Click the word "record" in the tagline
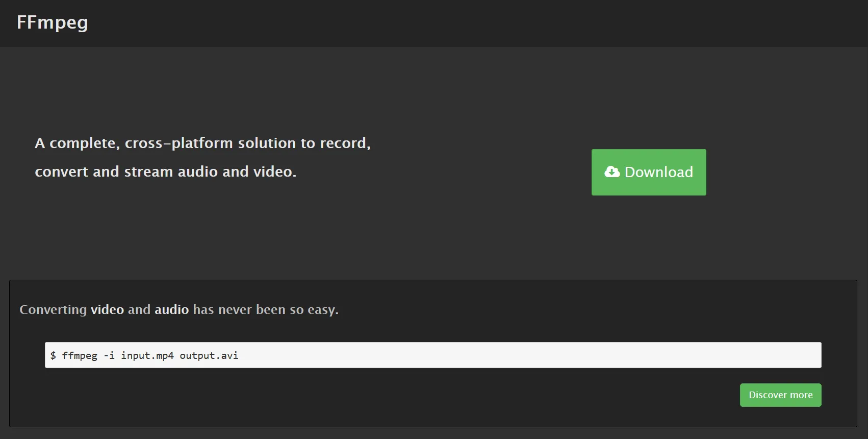Screen dimensions: 868x439 [343, 143]
